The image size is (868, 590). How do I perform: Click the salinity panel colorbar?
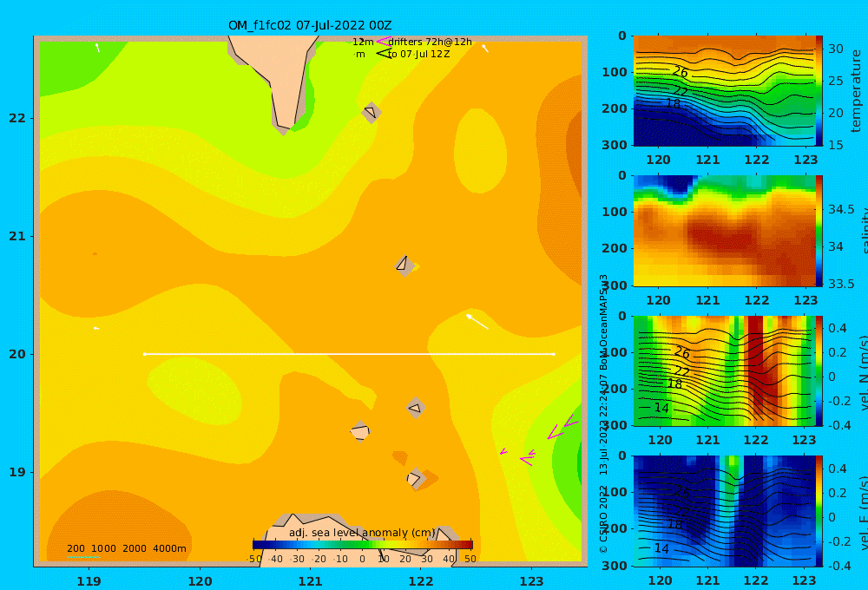(x=819, y=231)
